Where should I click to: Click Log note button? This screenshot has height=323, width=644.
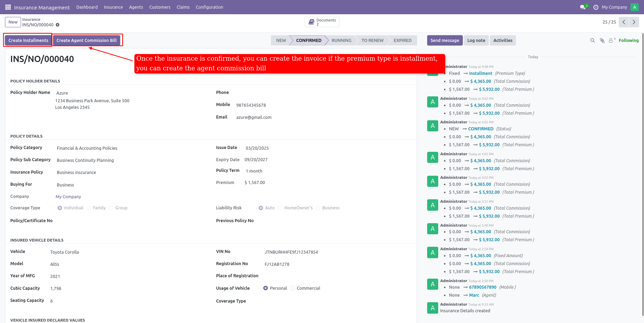point(476,40)
